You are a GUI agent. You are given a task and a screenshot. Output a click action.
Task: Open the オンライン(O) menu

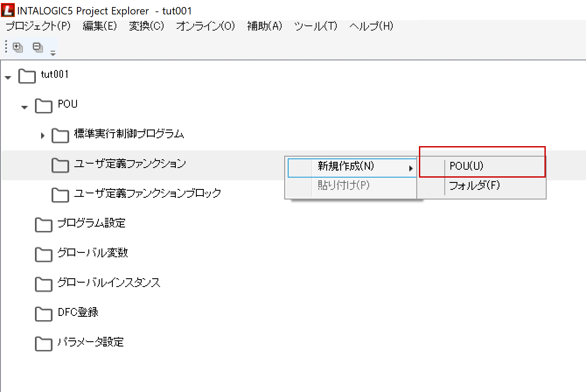pos(206,26)
